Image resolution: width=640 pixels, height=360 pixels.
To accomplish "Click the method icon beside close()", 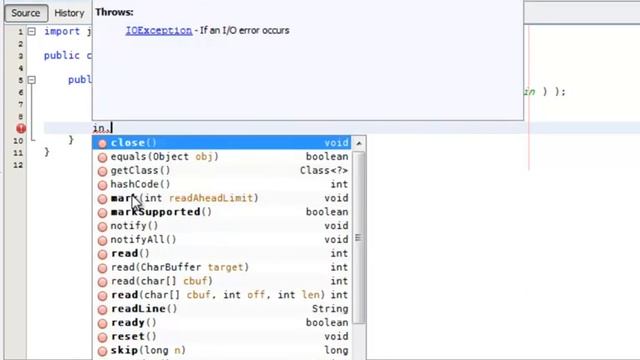I will click(x=102, y=143).
